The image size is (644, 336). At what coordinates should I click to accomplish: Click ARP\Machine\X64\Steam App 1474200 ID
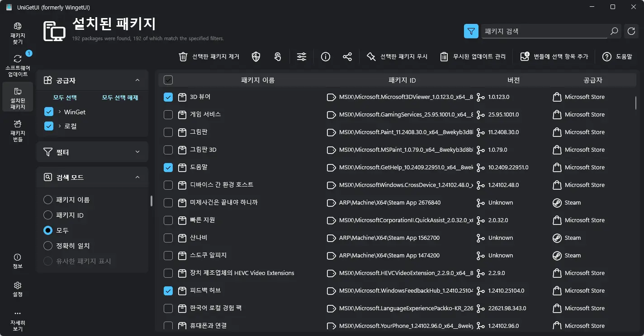click(389, 256)
